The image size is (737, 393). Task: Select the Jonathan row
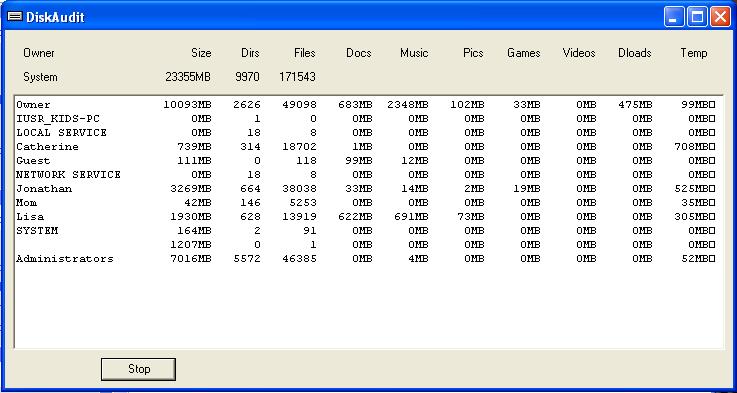pos(366,189)
